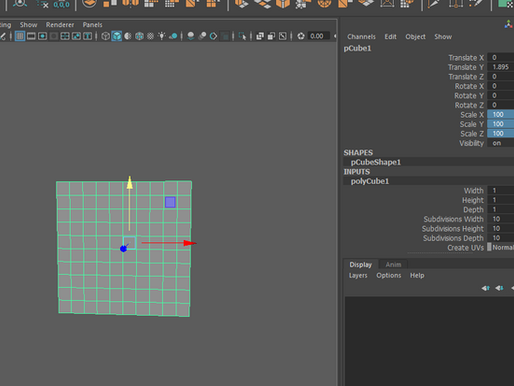Click the Subdivisions Width value 10
Viewport: 514px width, 386px height.
(x=501, y=219)
